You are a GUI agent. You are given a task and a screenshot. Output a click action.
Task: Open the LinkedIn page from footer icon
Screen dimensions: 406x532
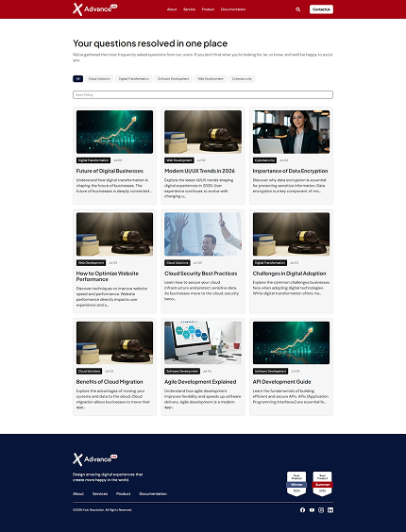pos(330,510)
